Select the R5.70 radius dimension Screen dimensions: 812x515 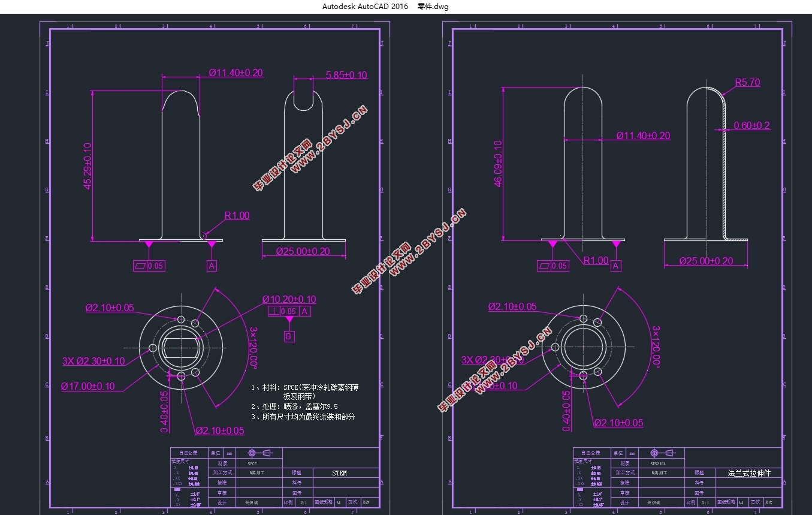(x=748, y=82)
